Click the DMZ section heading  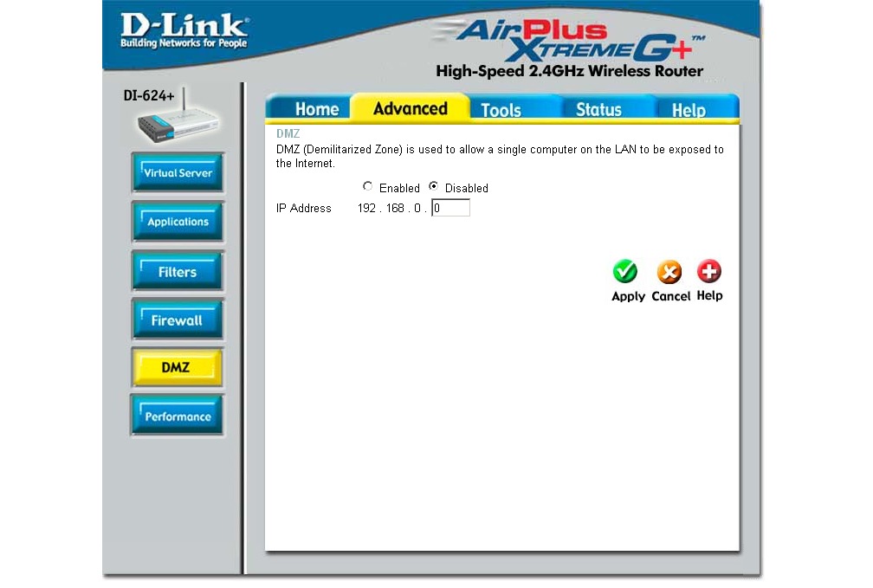point(288,133)
